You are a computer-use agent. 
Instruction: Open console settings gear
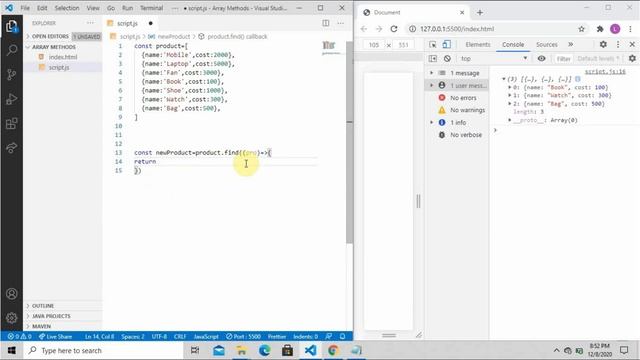(x=632, y=59)
